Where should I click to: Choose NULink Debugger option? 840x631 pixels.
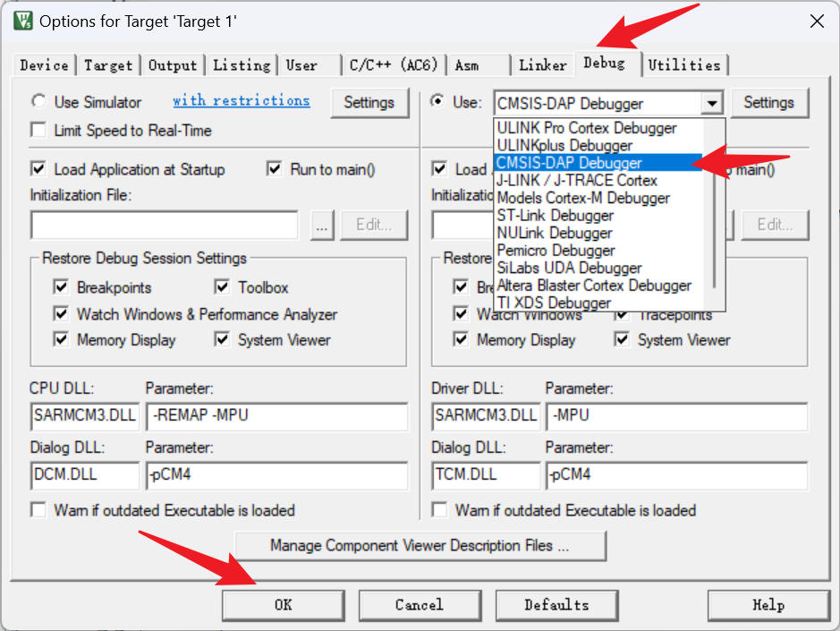pyautogui.click(x=598, y=233)
